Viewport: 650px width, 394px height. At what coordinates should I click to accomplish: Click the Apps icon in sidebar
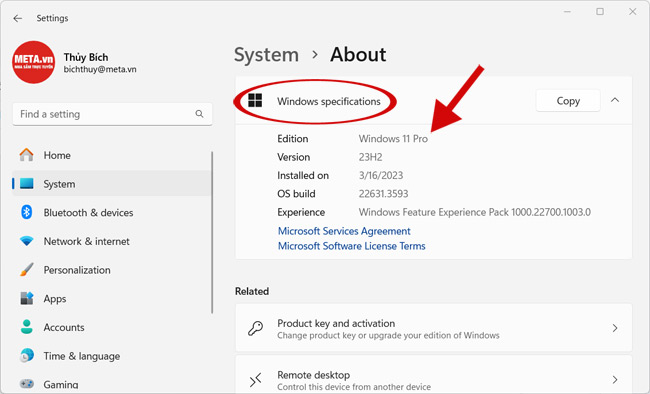27,298
